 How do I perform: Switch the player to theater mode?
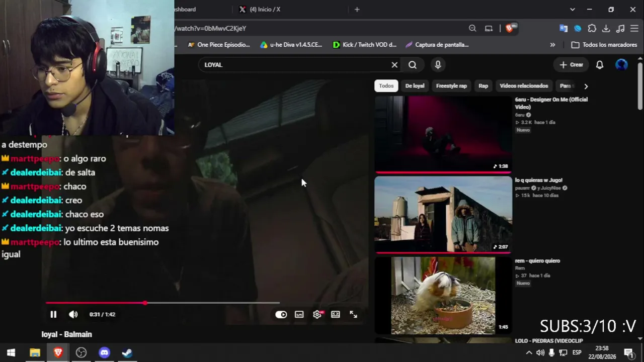336,314
